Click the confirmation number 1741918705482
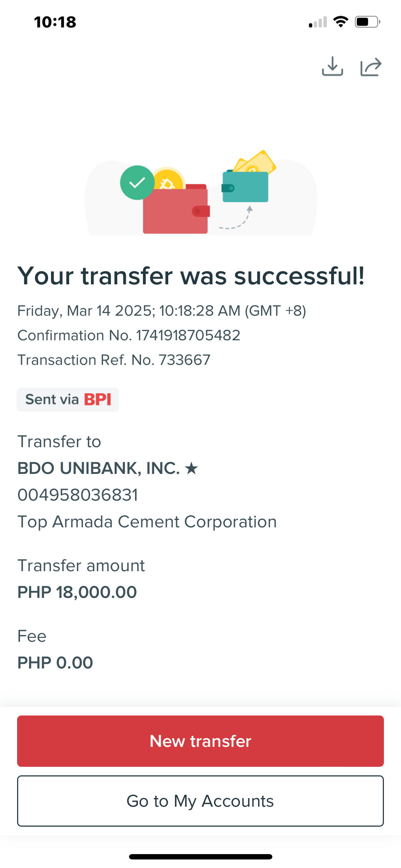Image resolution: width=401 pixels, height=868 pixels. 188,335
